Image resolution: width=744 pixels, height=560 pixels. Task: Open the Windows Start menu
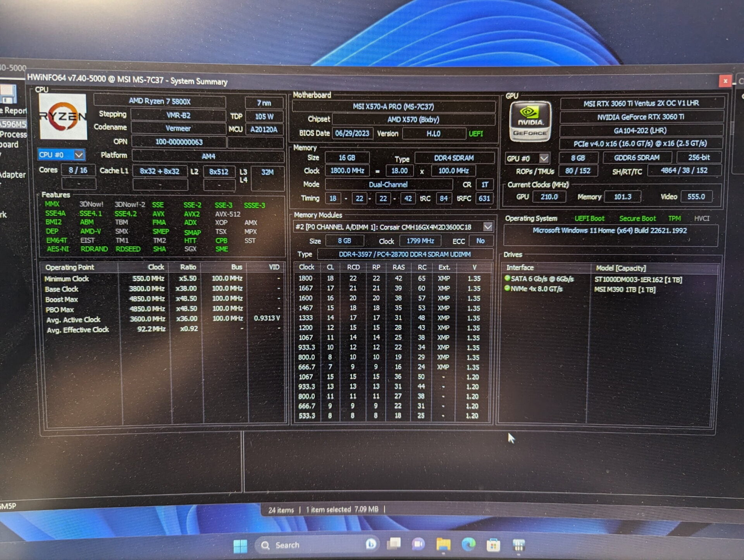click(x=240, y=546)
